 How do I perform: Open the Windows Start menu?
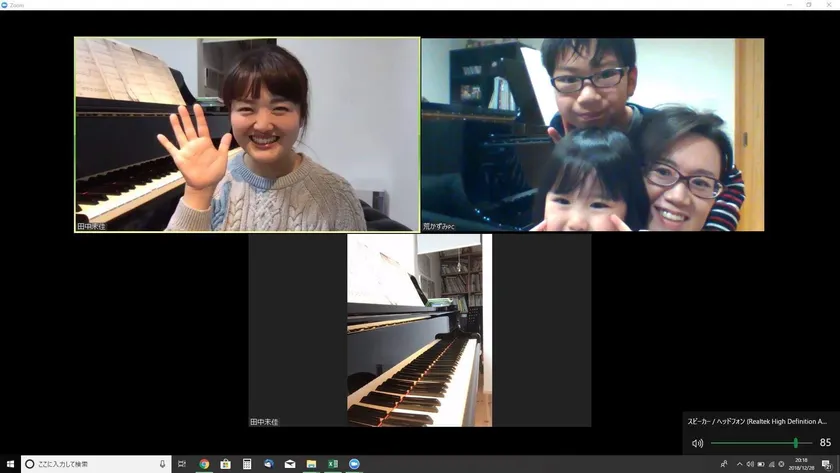10,464
